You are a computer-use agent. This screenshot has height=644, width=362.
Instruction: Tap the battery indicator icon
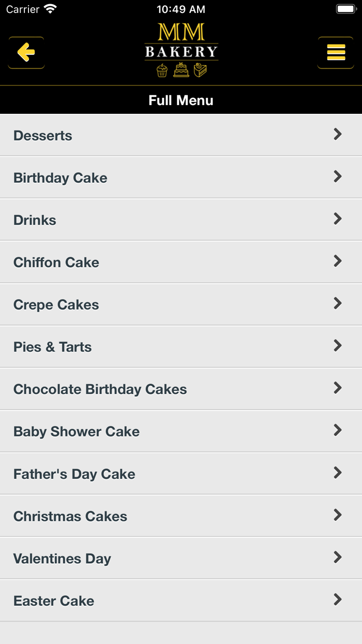pos(345,9)
